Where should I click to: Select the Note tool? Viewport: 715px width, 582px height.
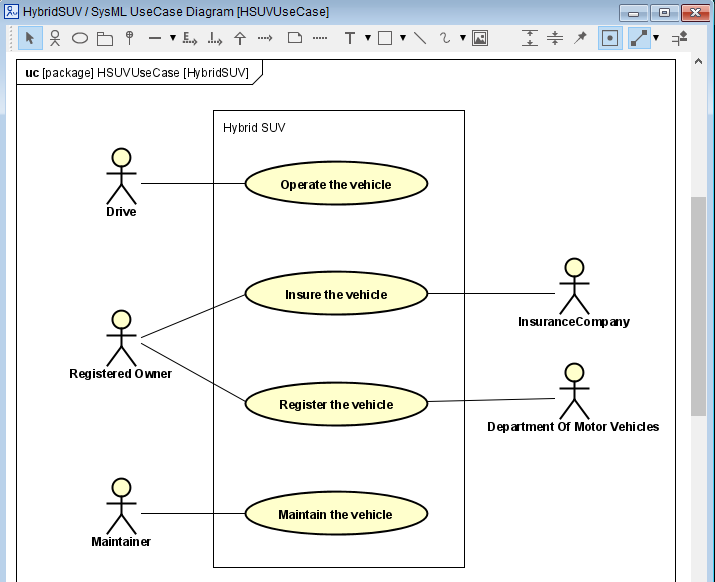[295, 38]
